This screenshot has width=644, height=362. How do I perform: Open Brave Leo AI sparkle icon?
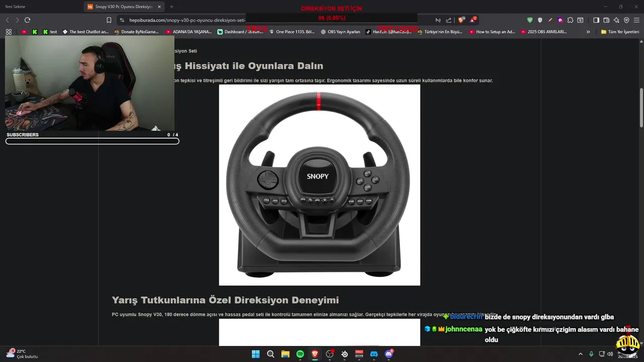[x=616, y=20]
